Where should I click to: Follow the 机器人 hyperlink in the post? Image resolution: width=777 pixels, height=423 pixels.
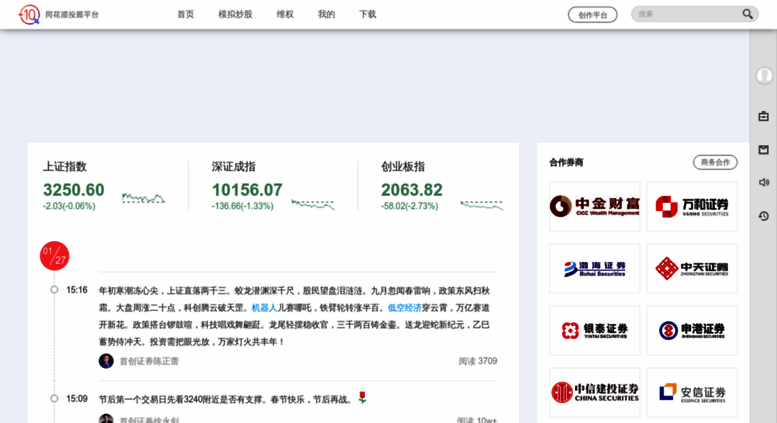point(264,308)
